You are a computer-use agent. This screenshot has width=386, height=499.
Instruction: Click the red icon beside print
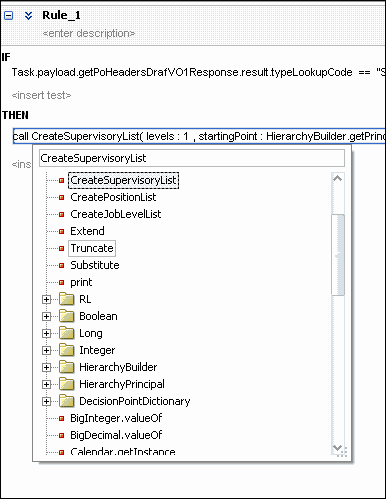(x=61, y=283)
